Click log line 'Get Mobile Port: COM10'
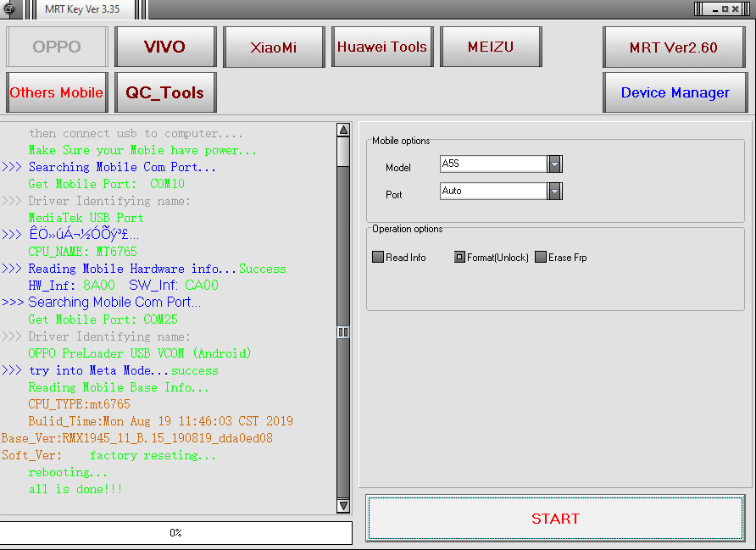The width and height of the screenshot is (756, 550). [106, 184]
